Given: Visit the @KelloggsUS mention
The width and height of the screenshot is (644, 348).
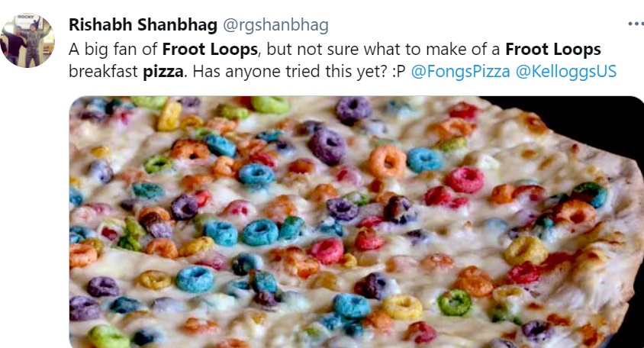Looking at the screenshot, I should [566, 71].
